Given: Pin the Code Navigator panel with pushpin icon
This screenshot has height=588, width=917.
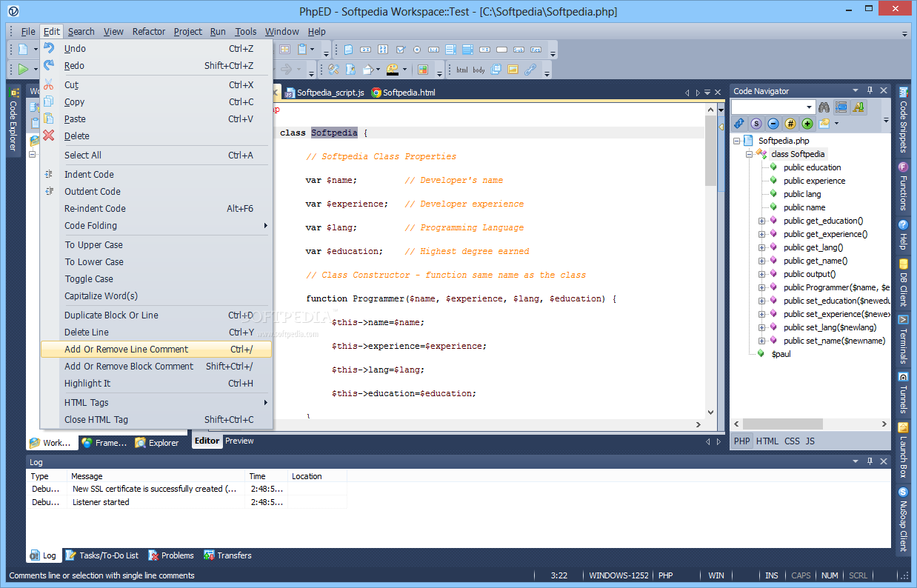Looking at the screenshot, I should [870, 90].
